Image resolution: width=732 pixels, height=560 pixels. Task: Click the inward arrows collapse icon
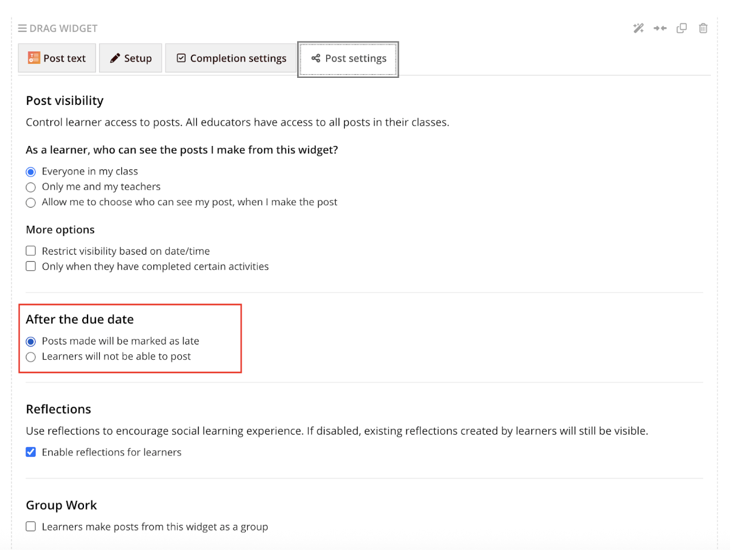click(660, 28)
